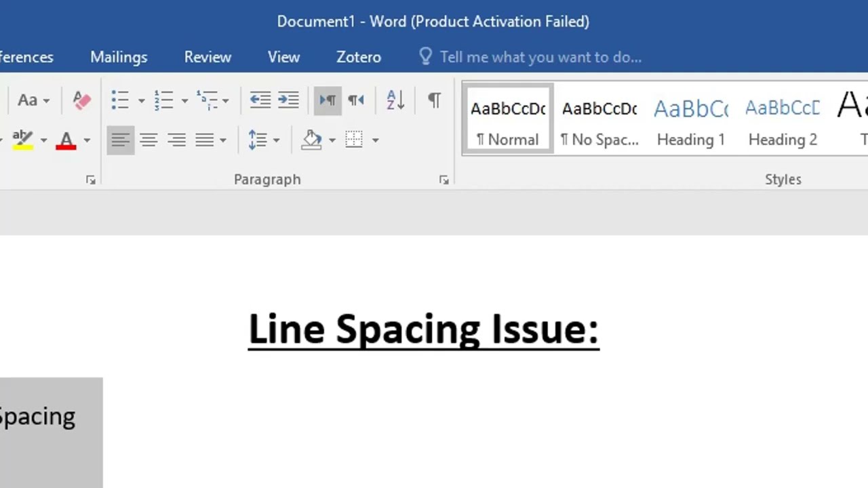The height and width of the screenshot is (488, 868).
Task: Open Paragraph settings dialog launcher
Action: (443, 180)
